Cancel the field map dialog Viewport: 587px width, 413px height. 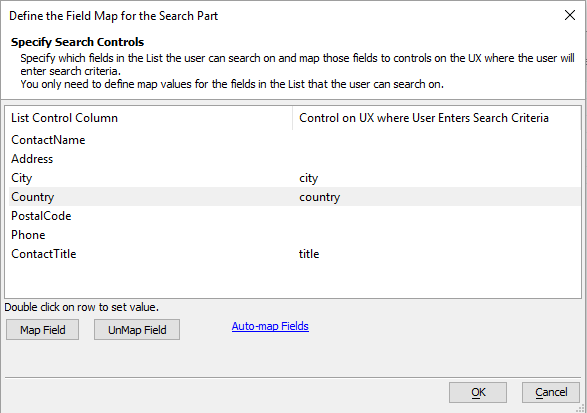pos(551,392)
